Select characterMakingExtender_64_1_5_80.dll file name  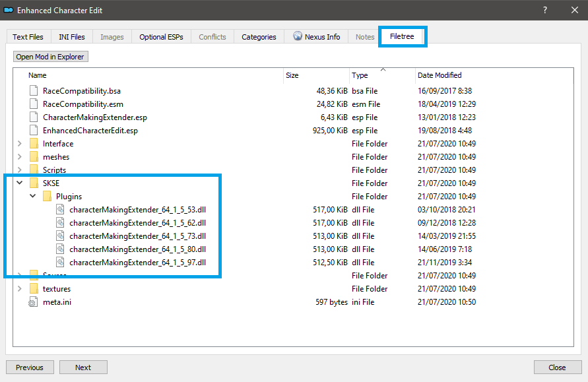tap(138, 249)
